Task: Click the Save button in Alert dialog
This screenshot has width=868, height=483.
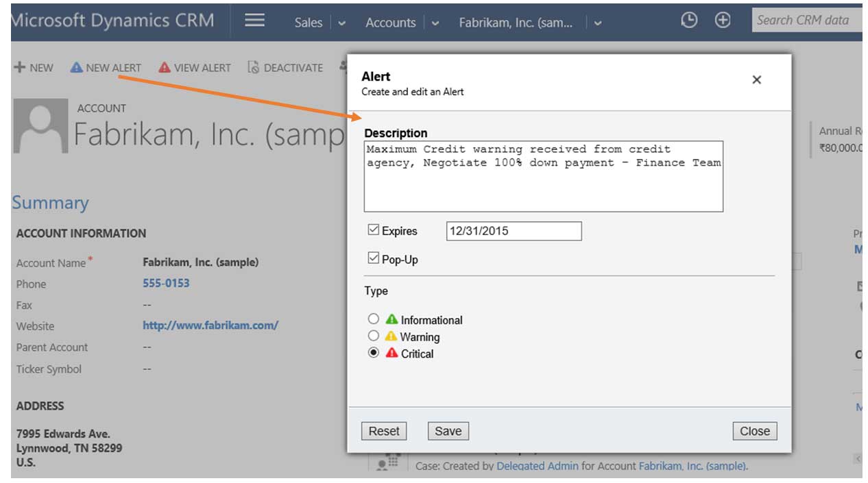Action: coord(448,431)
